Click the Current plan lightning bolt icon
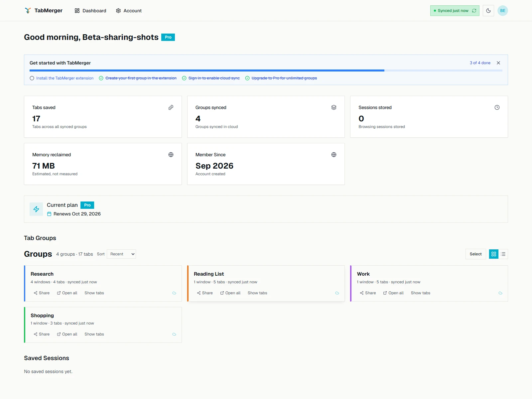This screenshot has height=399, width=532. (36, 209)
